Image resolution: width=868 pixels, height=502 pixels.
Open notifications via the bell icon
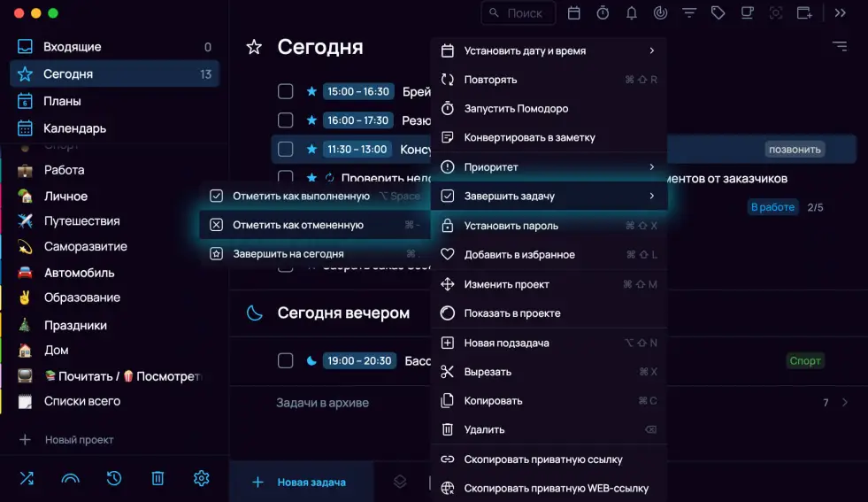click(x=632, y=13)
